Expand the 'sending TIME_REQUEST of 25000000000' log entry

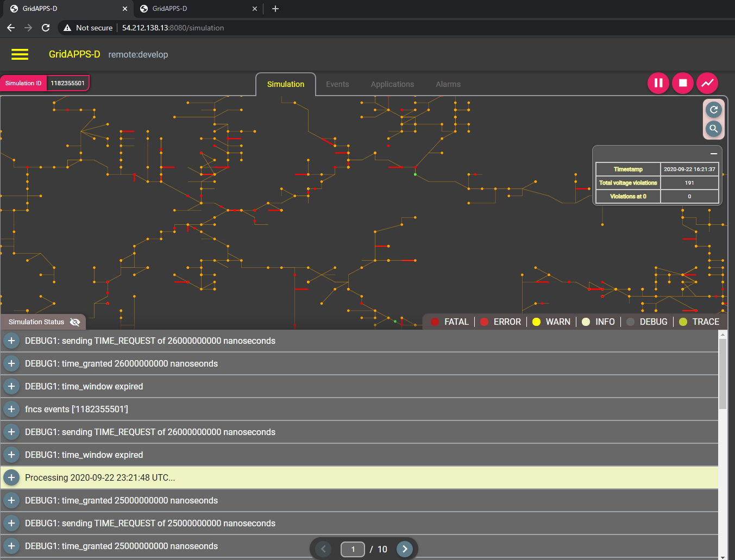[x=11, y=524]
